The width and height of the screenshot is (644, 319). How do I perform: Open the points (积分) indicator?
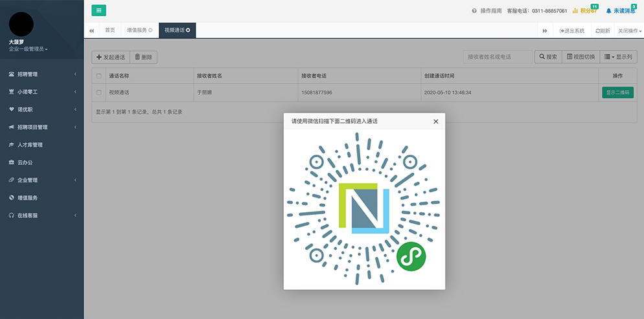584,11
